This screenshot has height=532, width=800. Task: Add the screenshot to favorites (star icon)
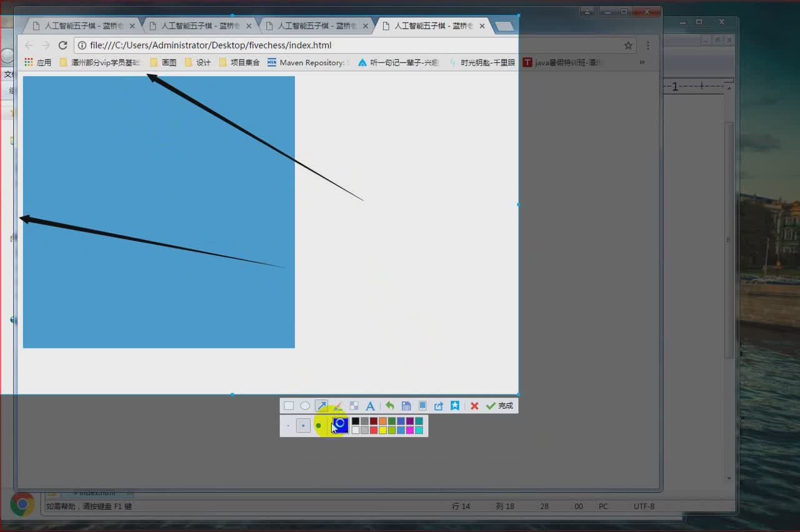coord(455,406)
